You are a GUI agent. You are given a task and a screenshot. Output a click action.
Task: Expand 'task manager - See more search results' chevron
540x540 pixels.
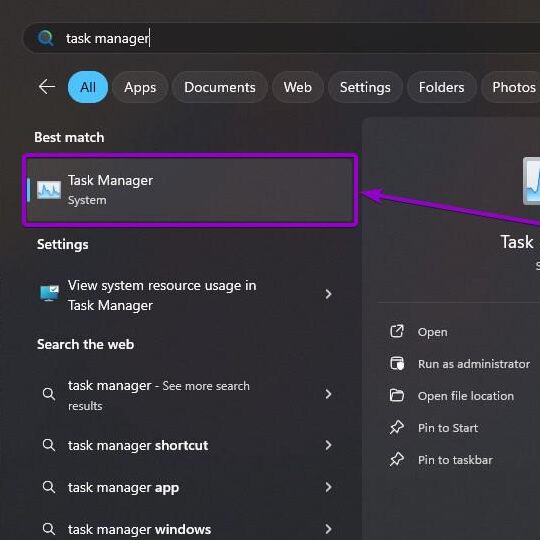[x=329, y=394]
